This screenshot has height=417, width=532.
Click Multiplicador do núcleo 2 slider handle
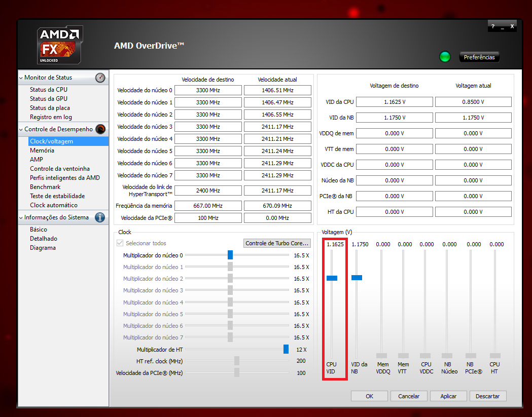tap(230, 278)
